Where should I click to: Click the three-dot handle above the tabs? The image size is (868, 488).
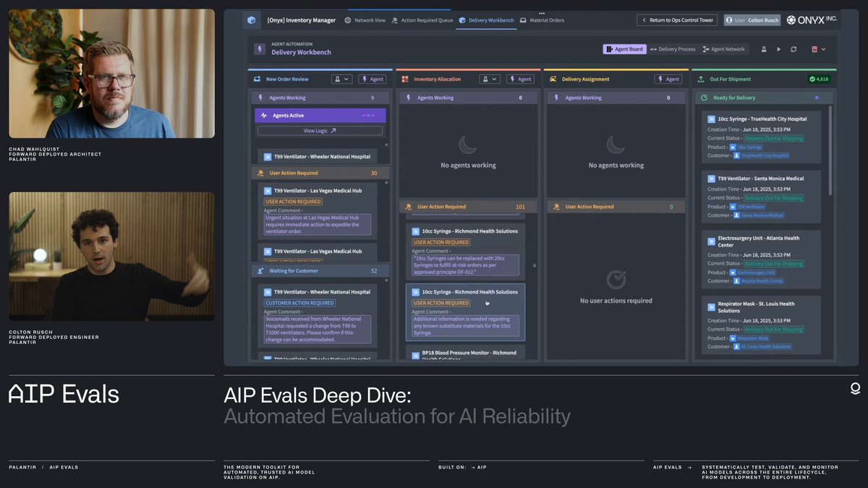coord(542,12)
